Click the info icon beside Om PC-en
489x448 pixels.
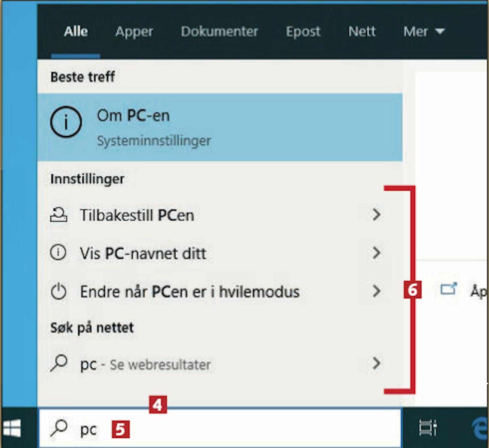(66, 122)
